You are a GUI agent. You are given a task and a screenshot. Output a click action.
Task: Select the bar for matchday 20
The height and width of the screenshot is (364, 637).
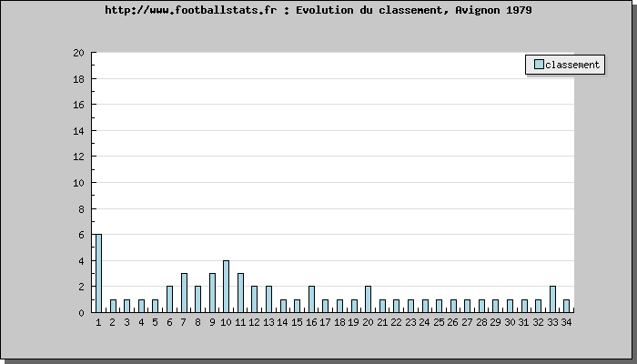[368, 299]
